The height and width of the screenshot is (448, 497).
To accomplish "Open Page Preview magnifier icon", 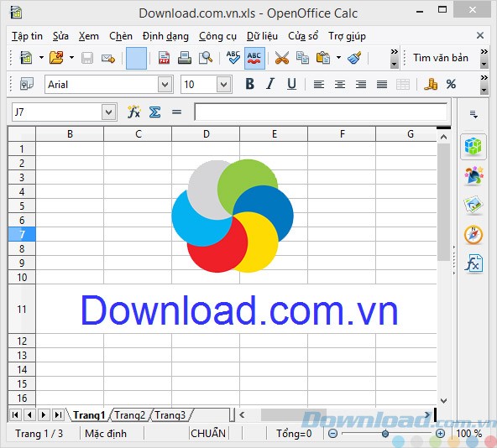I will coord(206,58).
